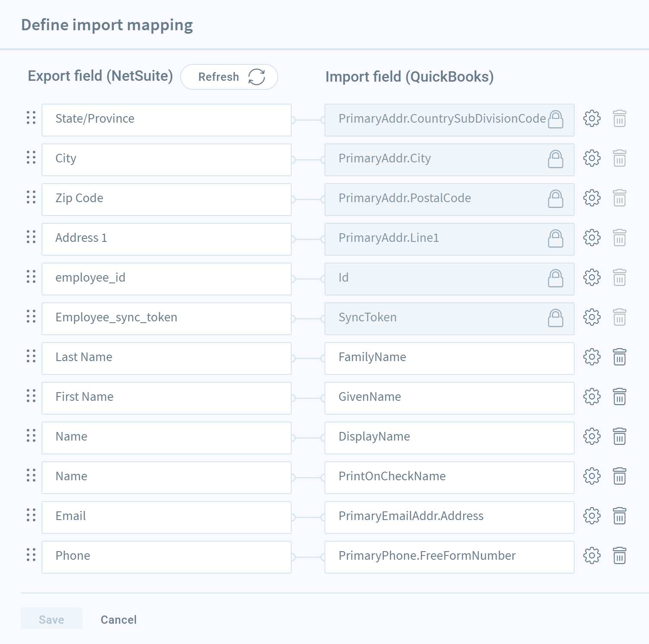Click the Email export field

(166, 517)
